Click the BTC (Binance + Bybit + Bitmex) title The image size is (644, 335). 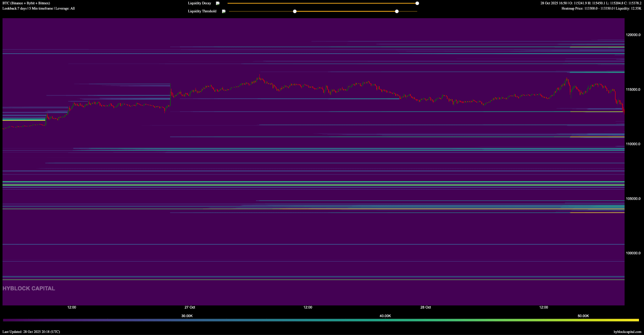pos(26,3)
